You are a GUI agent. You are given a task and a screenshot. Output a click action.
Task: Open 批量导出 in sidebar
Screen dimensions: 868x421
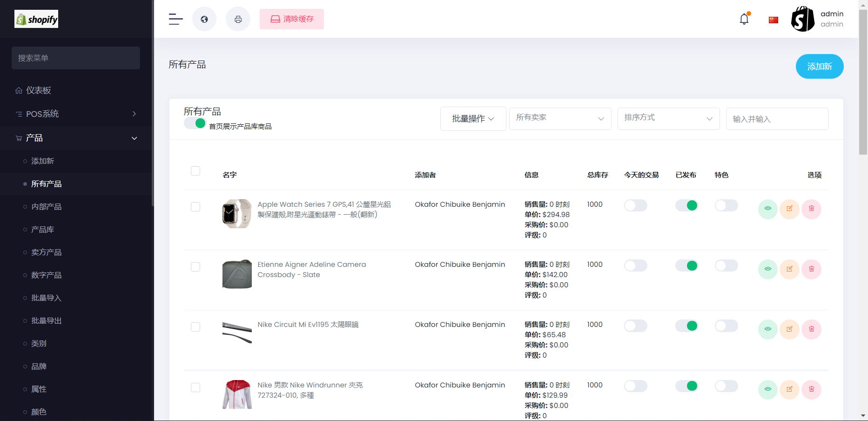pos(46,321)
